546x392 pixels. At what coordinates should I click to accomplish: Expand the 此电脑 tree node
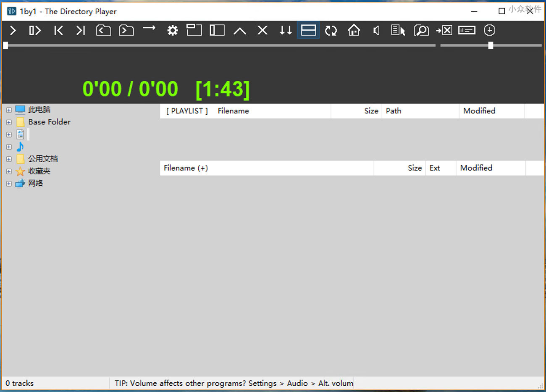pyautogui.click(x=9, y=110)
